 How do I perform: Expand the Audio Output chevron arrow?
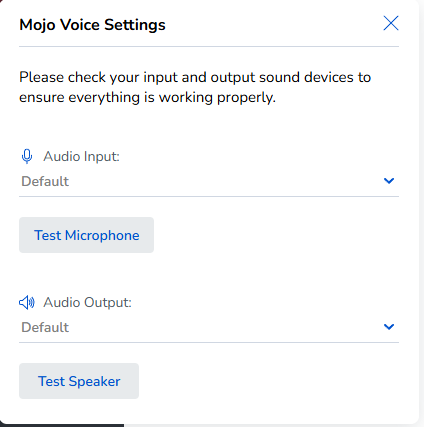click(389, 327)
